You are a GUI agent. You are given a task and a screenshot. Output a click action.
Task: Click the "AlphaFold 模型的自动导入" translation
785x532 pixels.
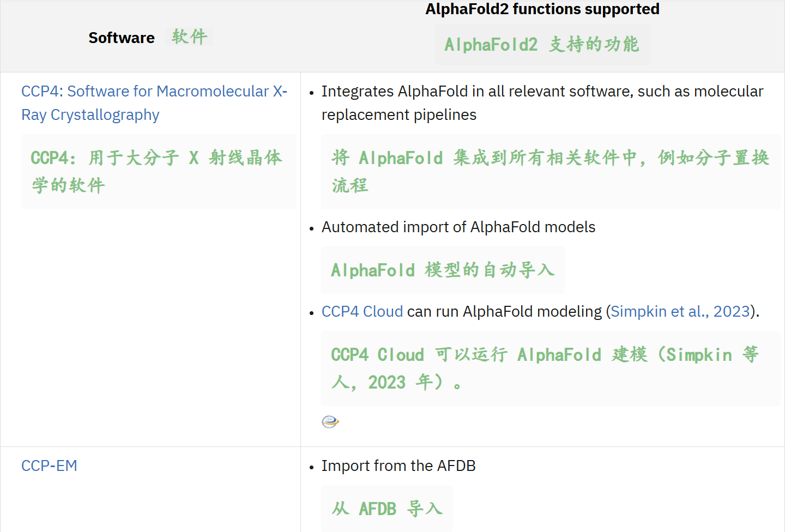443,270
